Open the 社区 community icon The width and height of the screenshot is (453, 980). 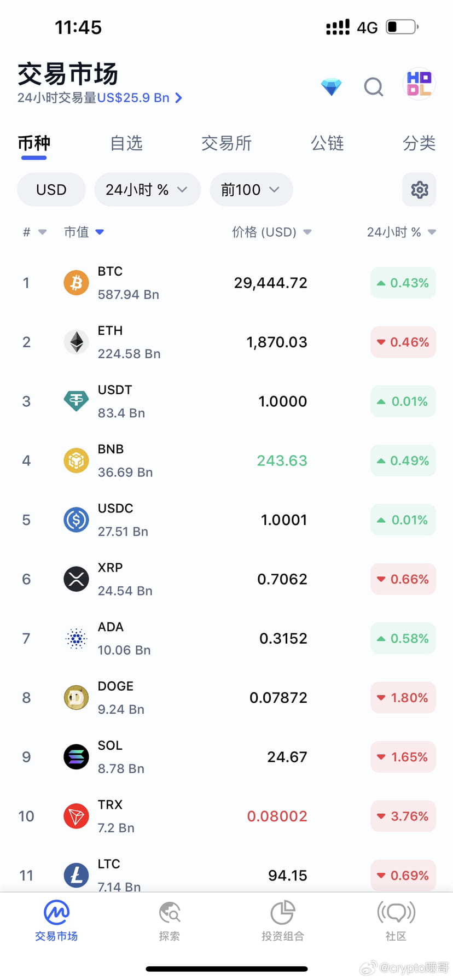(396, 913)
